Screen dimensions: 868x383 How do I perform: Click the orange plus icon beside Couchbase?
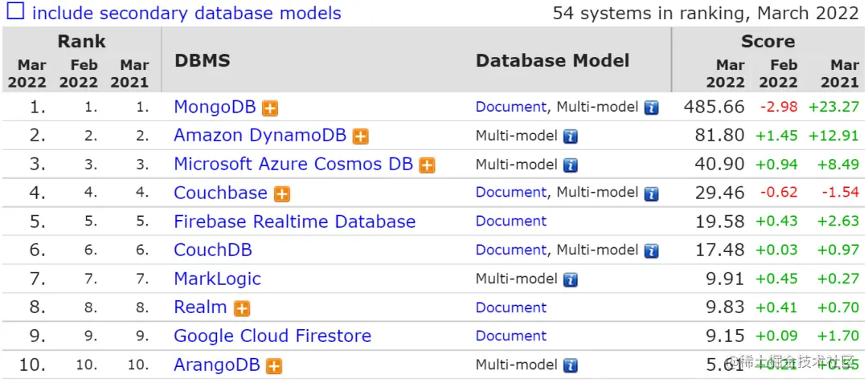tap(282, 194)
